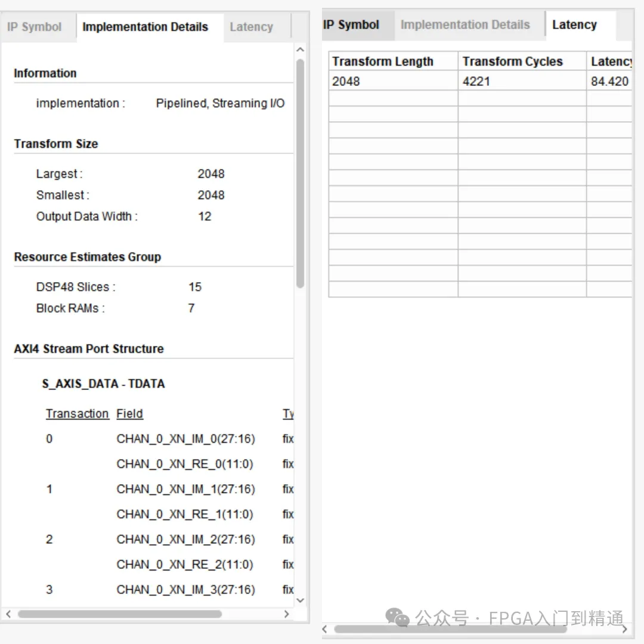Screen dimensions: 644x644
Task: Select Implementation Details tab in left panel
Action: click(x=145, y=27)
